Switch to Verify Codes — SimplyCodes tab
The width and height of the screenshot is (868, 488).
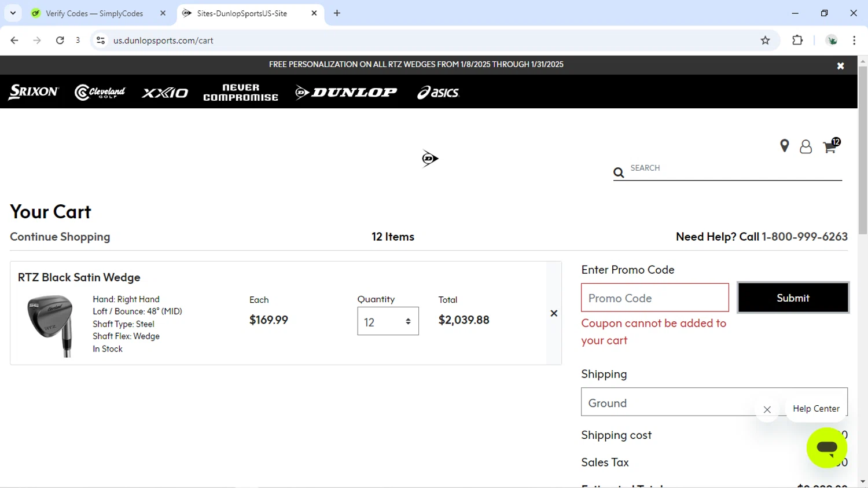pyautogui.click(x=94, y=13)
